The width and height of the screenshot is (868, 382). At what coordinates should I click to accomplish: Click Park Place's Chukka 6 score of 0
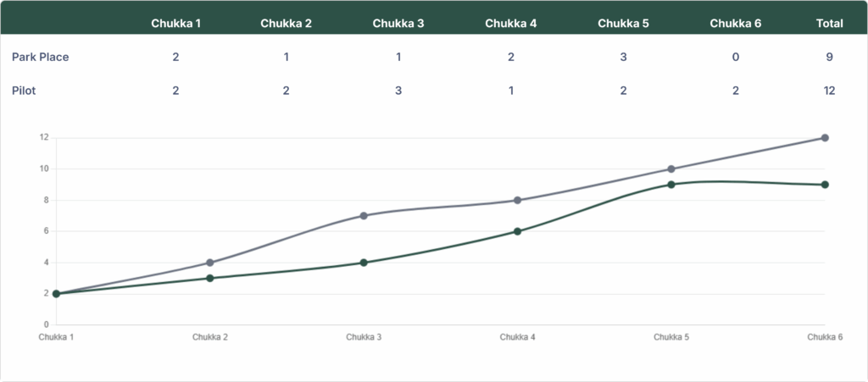735,58
